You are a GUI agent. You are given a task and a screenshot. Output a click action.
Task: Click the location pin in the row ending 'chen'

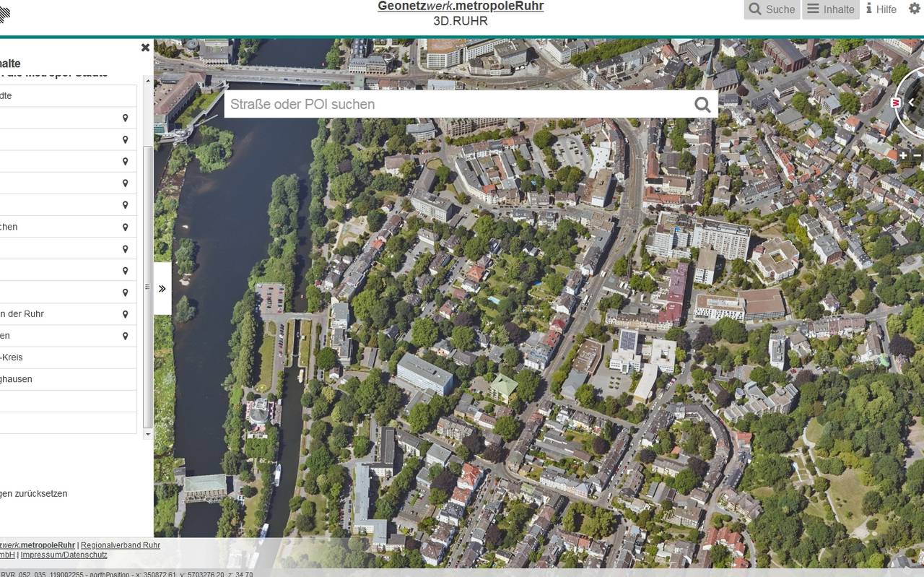125,227
